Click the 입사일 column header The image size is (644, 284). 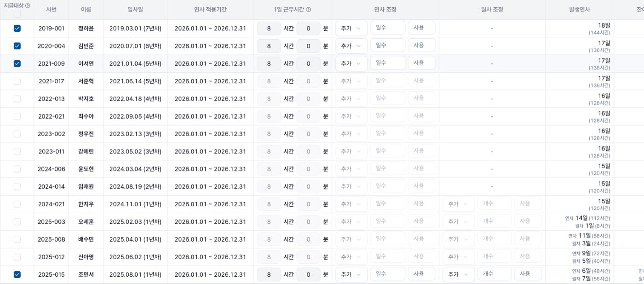coord(135,10)
